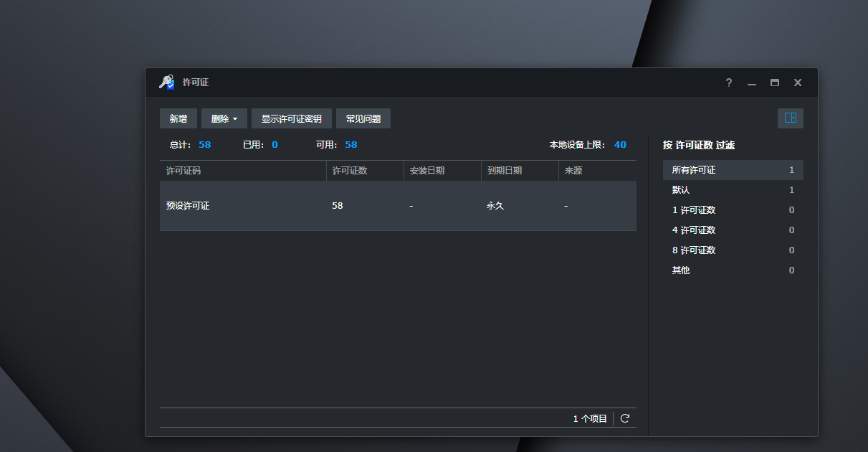The height and width of the screenshot is (452, 868).
Task: Filter by 1 许可证数
Action: [x=733, y=210]
